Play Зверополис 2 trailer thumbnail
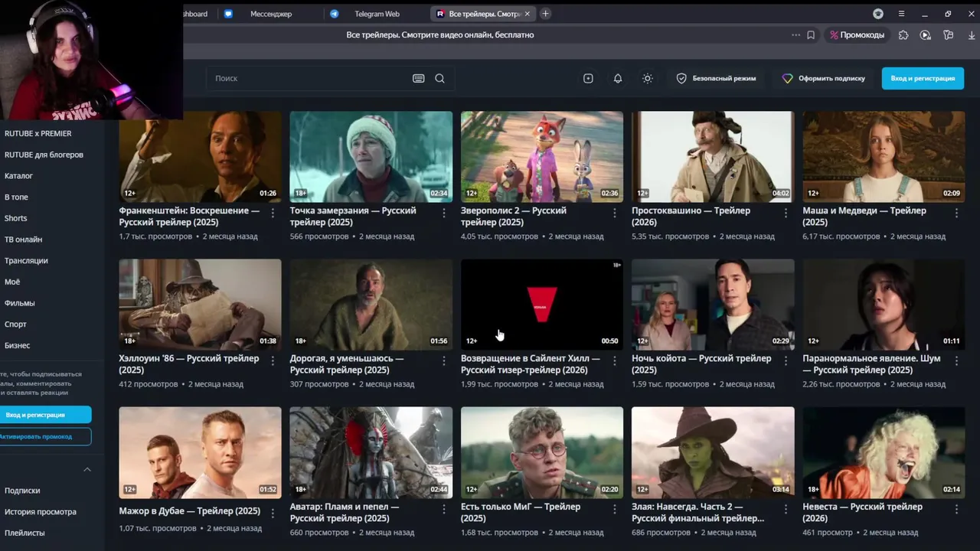980x551 pixels. pos(542,157)
